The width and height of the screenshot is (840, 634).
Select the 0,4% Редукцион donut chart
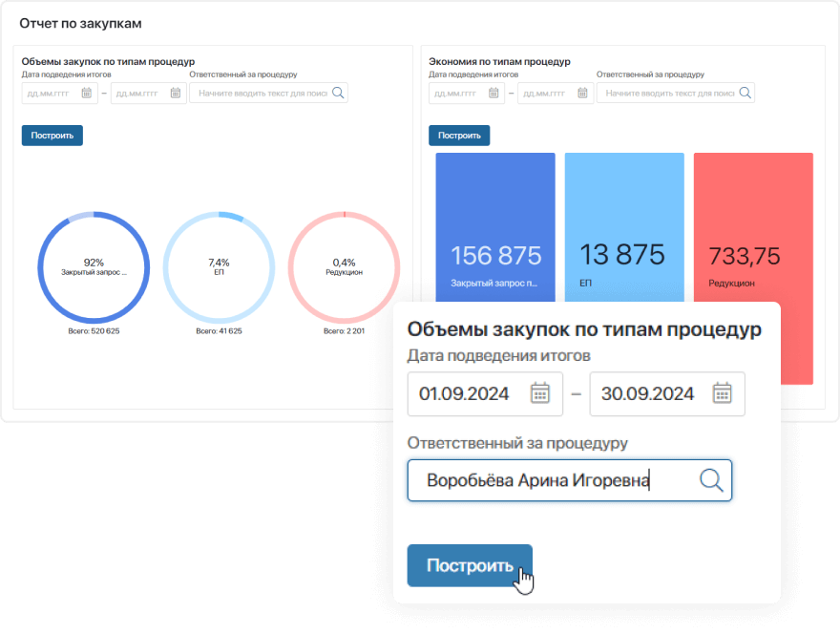(x=344, y=267)
